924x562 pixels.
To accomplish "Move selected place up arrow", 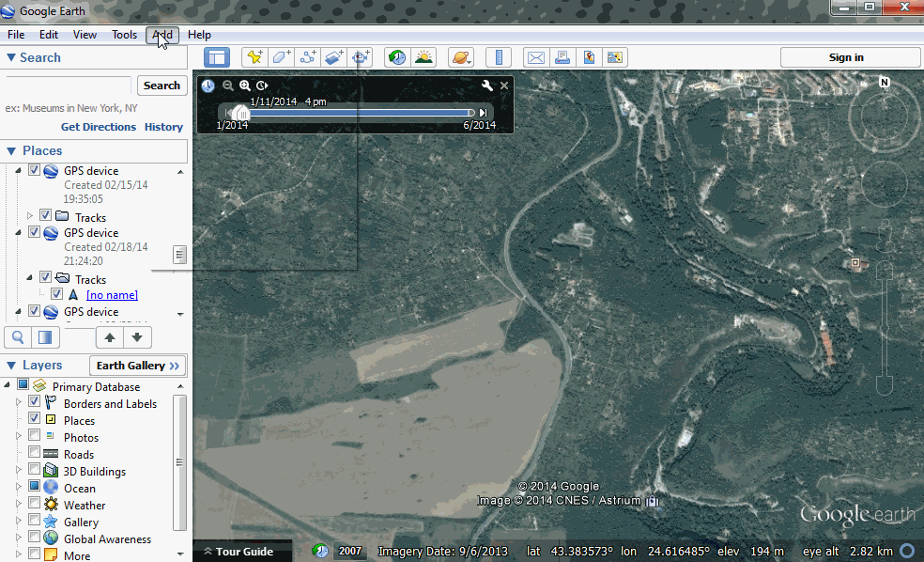I will (x=110, y=337).
